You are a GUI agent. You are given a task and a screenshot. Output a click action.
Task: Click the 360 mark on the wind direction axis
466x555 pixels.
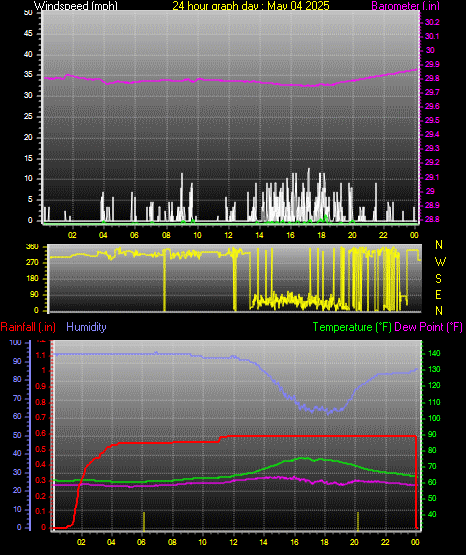32,247
